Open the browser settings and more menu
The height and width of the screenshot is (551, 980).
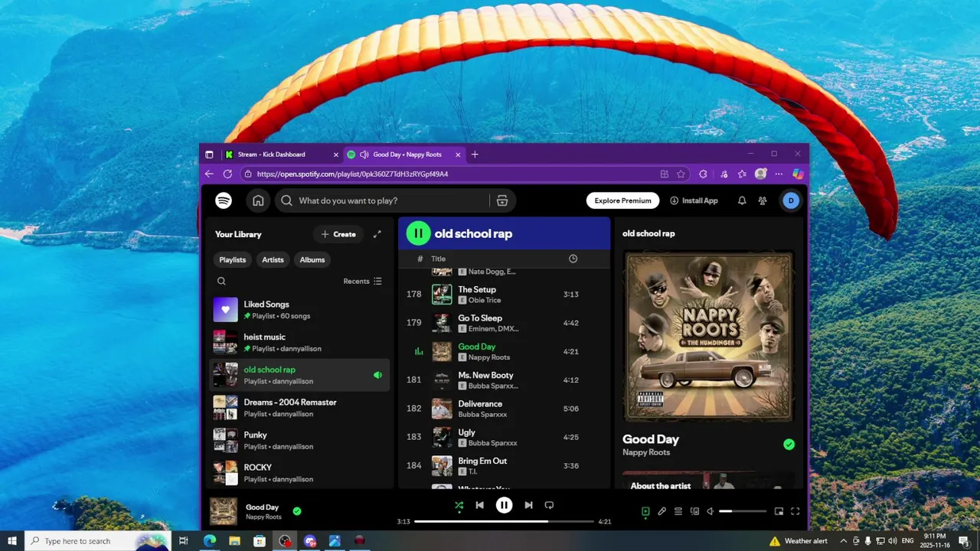point(779,174)
